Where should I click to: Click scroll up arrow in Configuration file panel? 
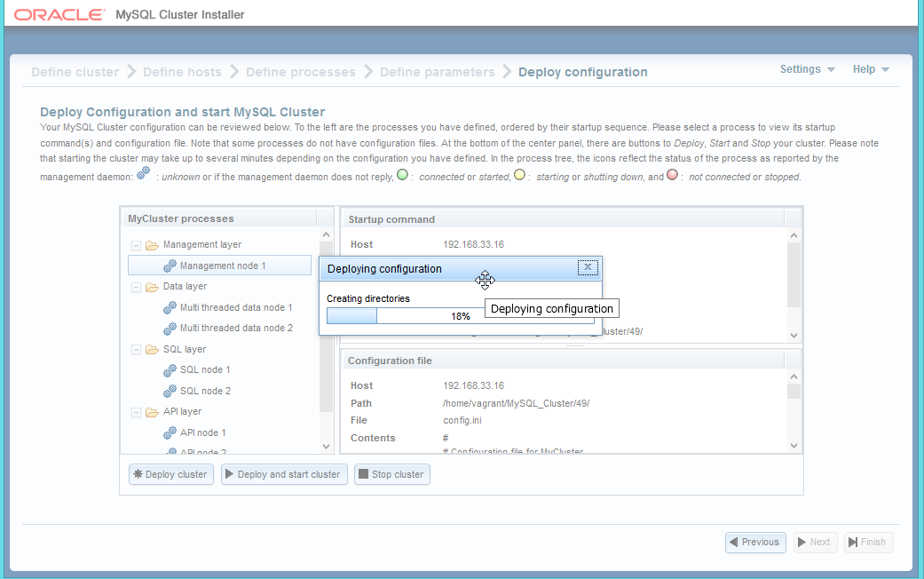(794, 377)
